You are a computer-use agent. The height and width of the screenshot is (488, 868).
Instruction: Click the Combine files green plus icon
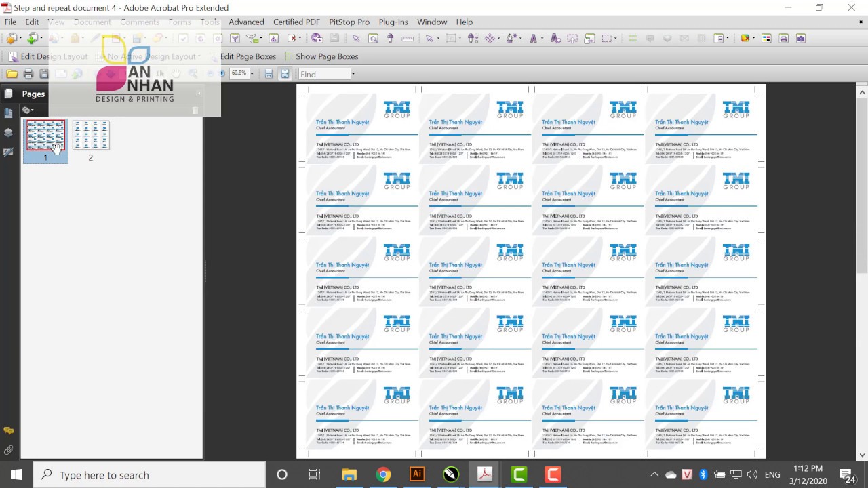pyautogui.click(x=33, y=39)
